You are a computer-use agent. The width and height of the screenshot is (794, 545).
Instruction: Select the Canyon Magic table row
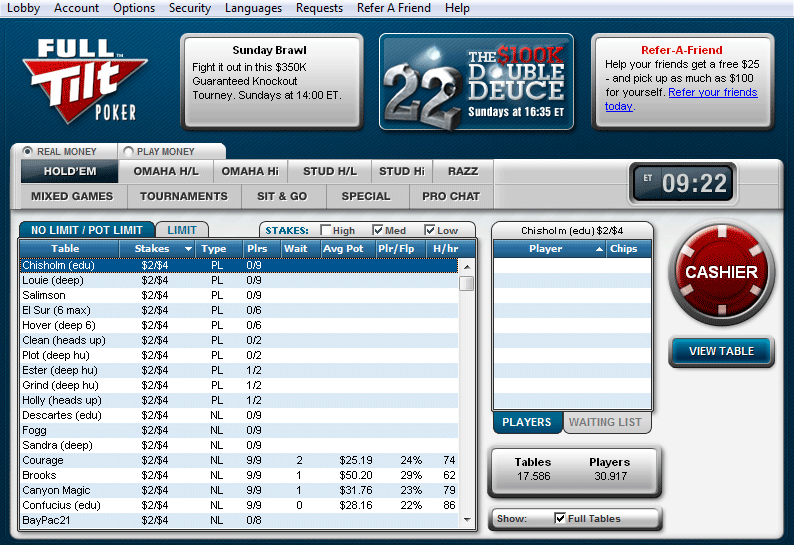(x=239, y=490)
